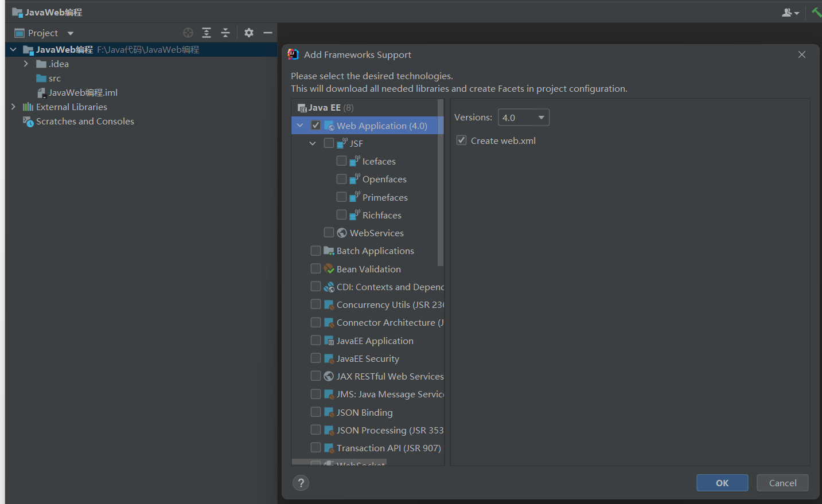Check the JavaEE Security checkbox
This screenshot has width=822, height=504.
click(316, 358)
